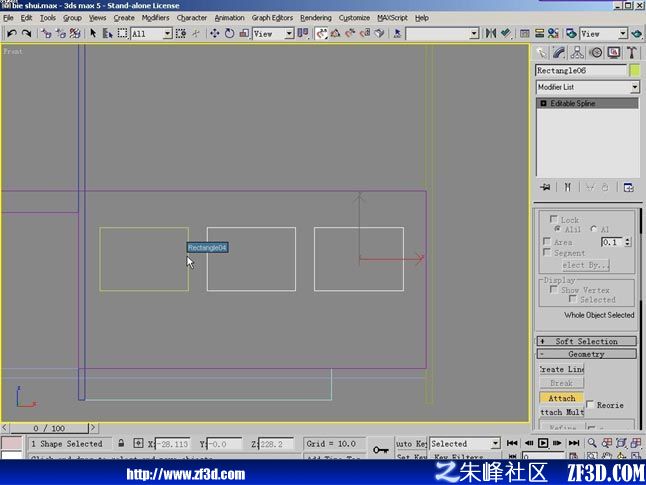The height and width of the screenshot is (485, 646).
Task: Switch to the Create panel tab
Action: 541,52
